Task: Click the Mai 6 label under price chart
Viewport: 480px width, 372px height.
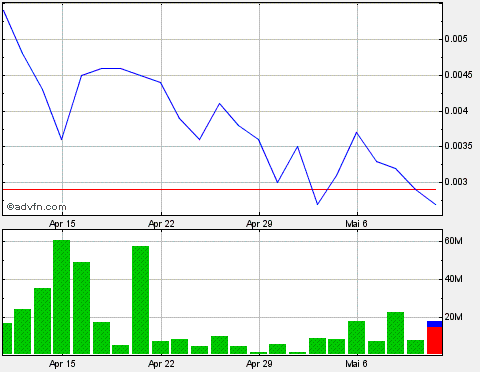Action: [356, 224]
